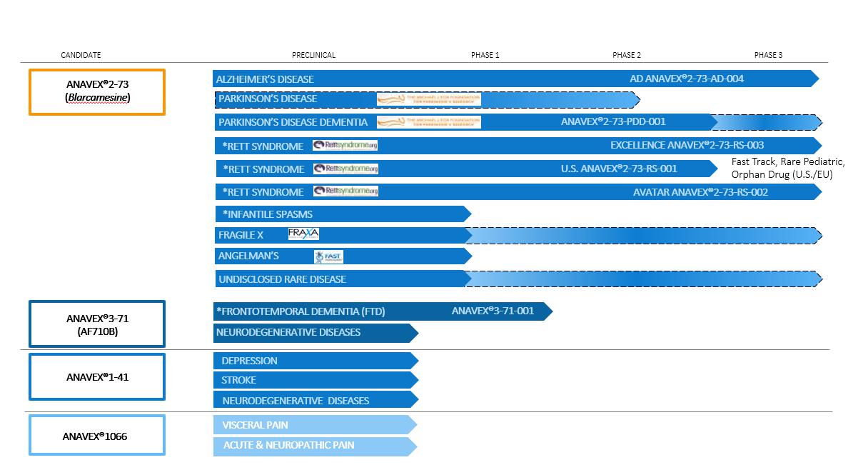The width and height of the screenshot is (868, 465).
Task: Click the Michael J. Fox Foundation logo in the Parkinson's Disease row
Action: tap(428, 99)
